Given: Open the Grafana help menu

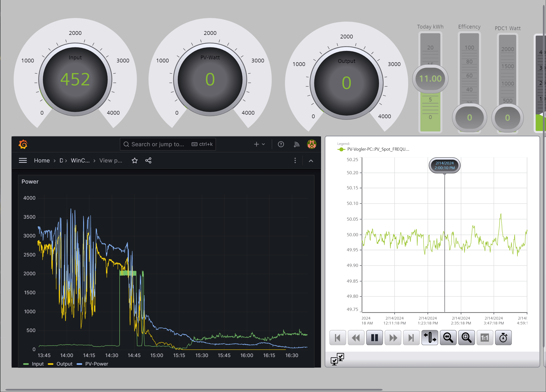Looking at the screenshot, I should pos(281,144).
